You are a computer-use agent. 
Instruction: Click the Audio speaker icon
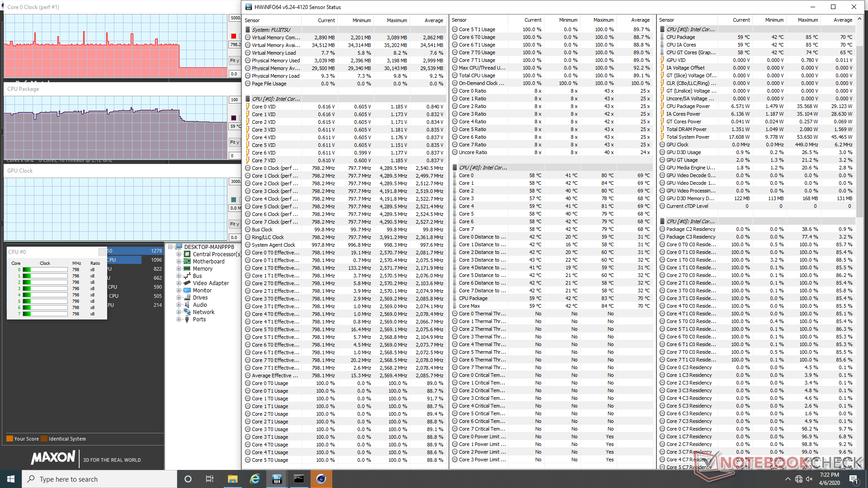[x=187, y=305]
